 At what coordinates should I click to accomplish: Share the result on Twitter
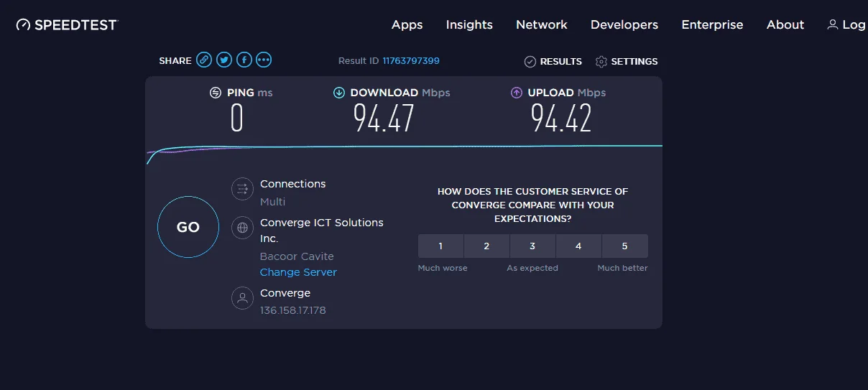tap(224, 60)
